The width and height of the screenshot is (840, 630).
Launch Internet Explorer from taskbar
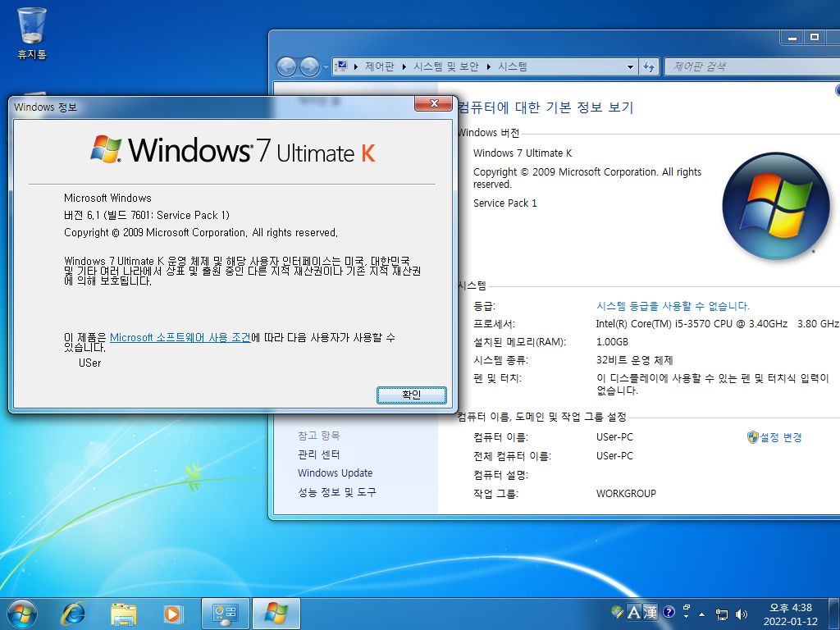73,614
